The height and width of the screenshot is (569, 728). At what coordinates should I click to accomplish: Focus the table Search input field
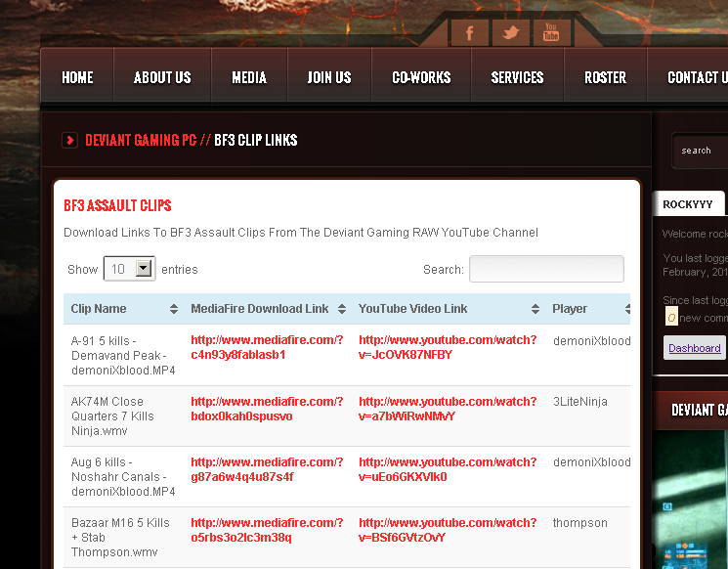tap(546, 269)
